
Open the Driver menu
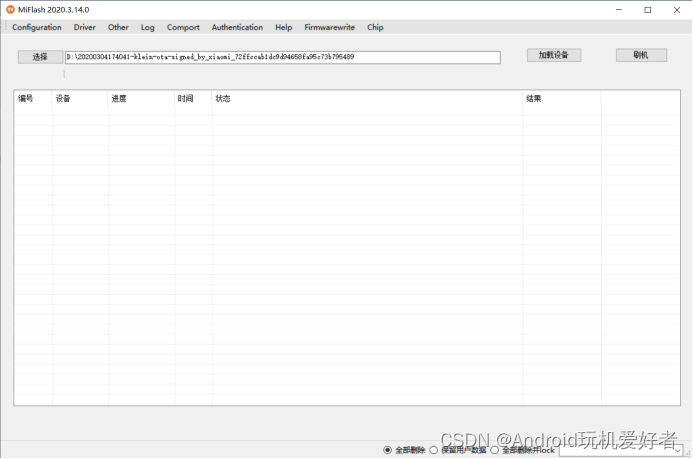84,27
